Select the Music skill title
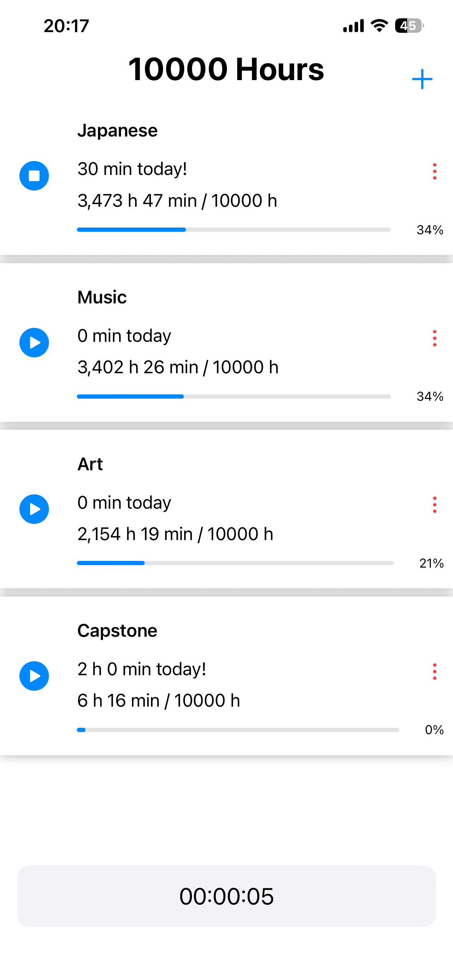Screen dimensions: 453x980 coord(102,297)
